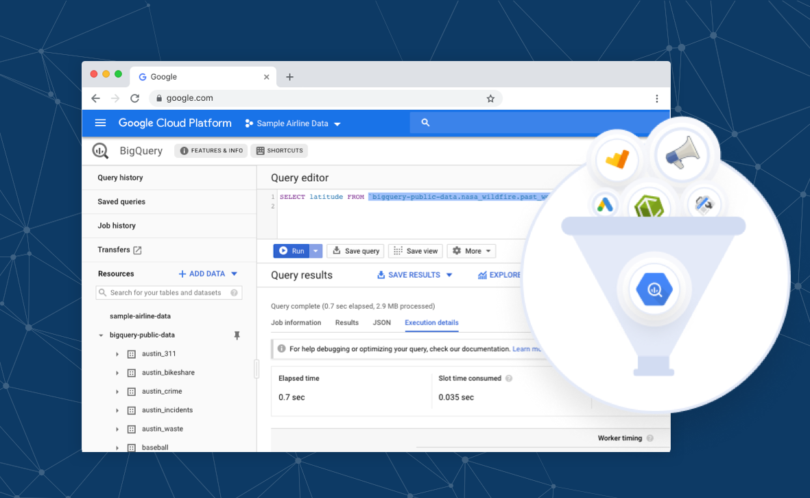Open Job history in the sidebar
This screenshot has width=810, height=498.
pos(117,226)
